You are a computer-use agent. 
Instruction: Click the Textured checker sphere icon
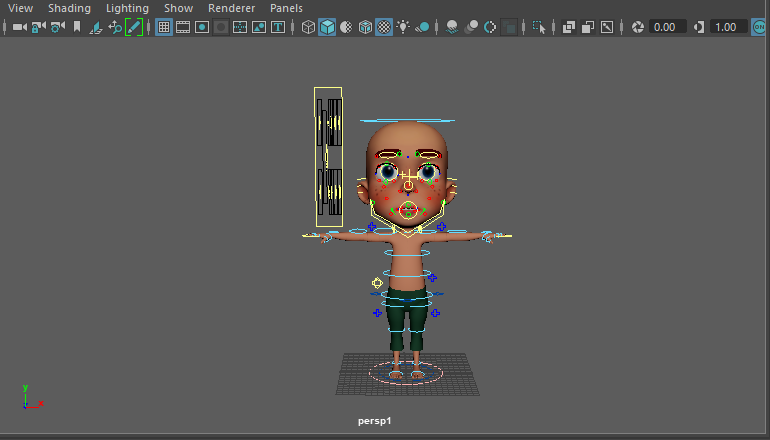point(384,27)
